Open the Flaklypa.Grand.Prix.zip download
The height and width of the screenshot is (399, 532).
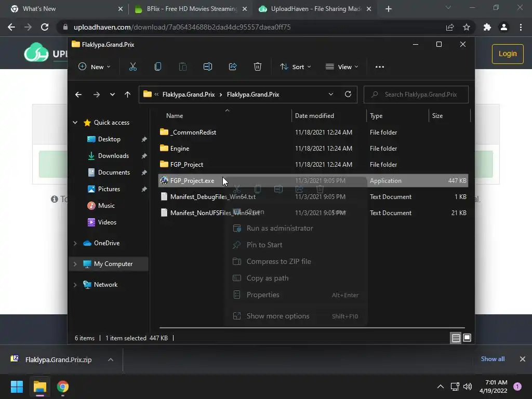pyautogui.click(x=58, y=360)
